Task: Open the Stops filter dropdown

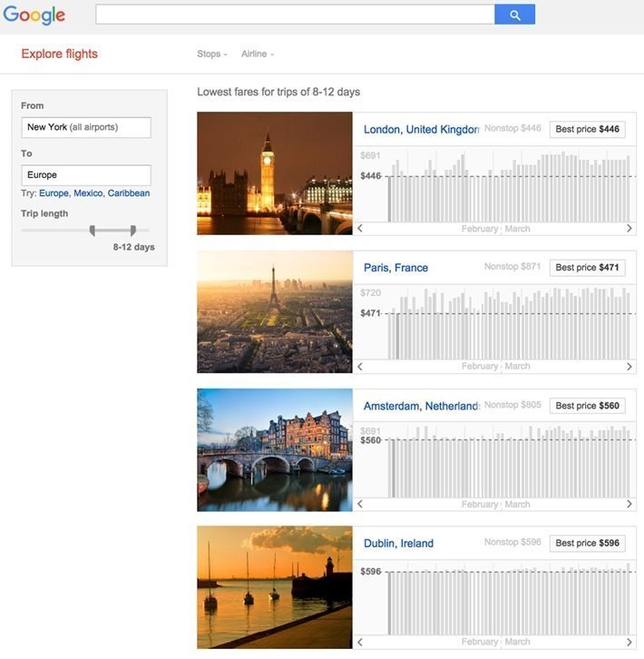Action: [x=212, y=54]
